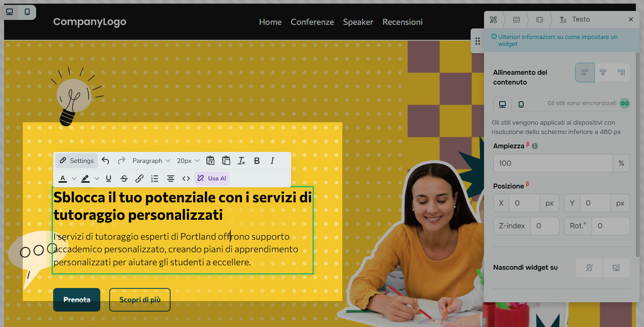Choose text color with the A icon

click(x=63, y=178)
